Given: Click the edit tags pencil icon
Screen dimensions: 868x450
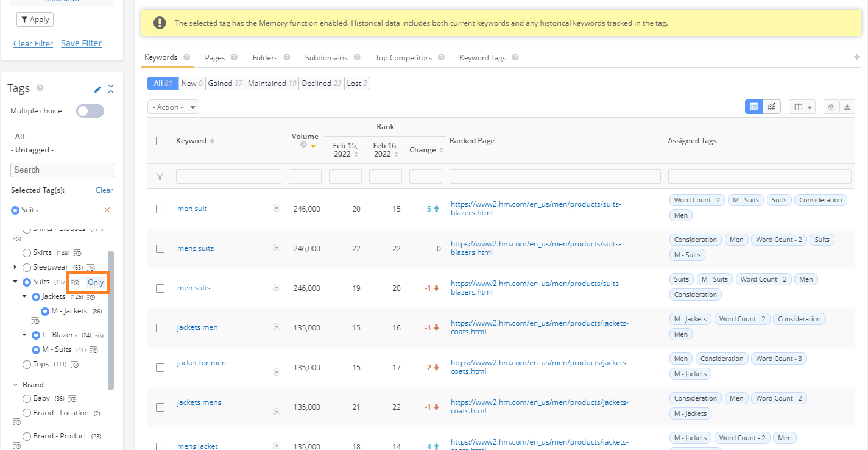Looking at the screenshot, I should pos(97,90).
